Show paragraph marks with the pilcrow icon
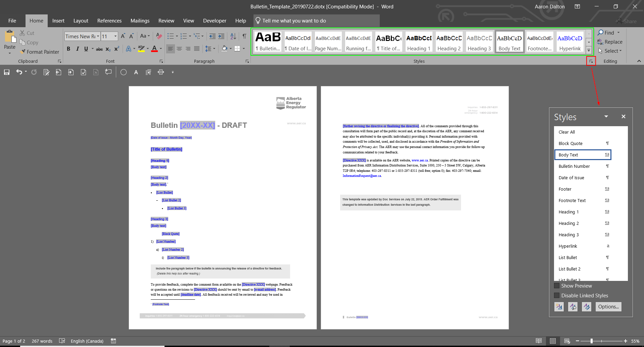This screenshot has height=347, width=644. 244,36
